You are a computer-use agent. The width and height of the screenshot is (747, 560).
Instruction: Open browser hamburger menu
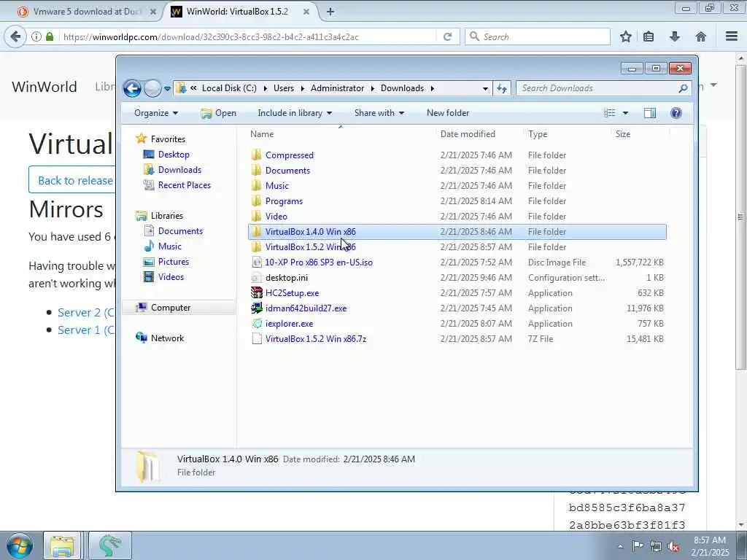coord(732,36)
